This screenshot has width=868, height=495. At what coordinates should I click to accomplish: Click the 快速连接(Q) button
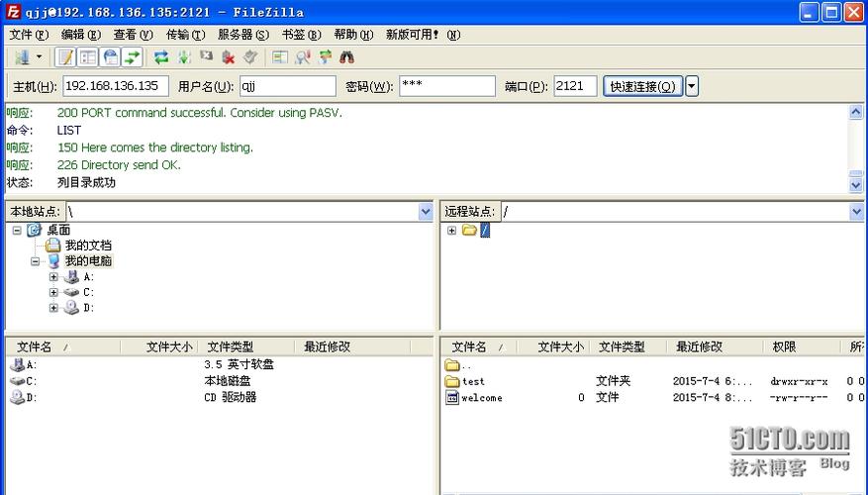642,86
